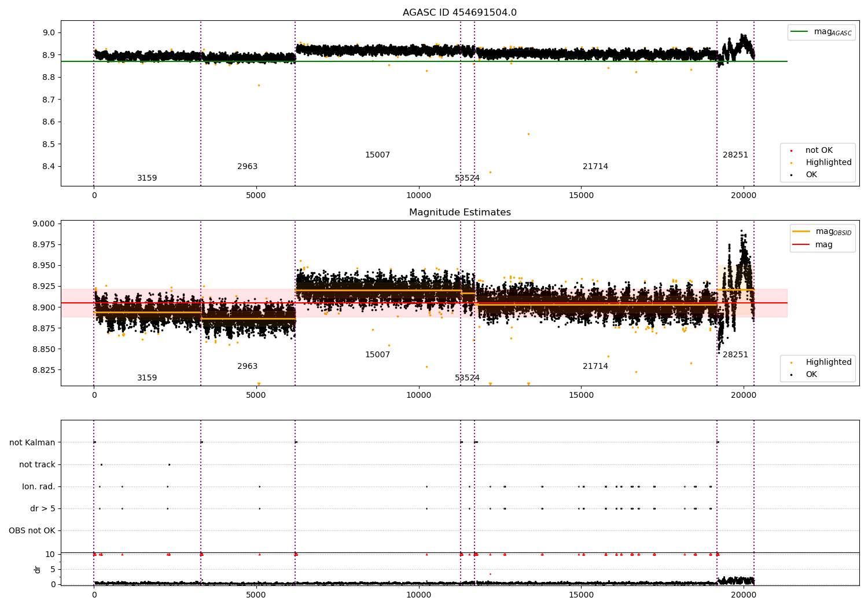The image size is (868, 608).
Task: Click obsid label 15007 in Magnitude Estimates
Action: (377, 355)
